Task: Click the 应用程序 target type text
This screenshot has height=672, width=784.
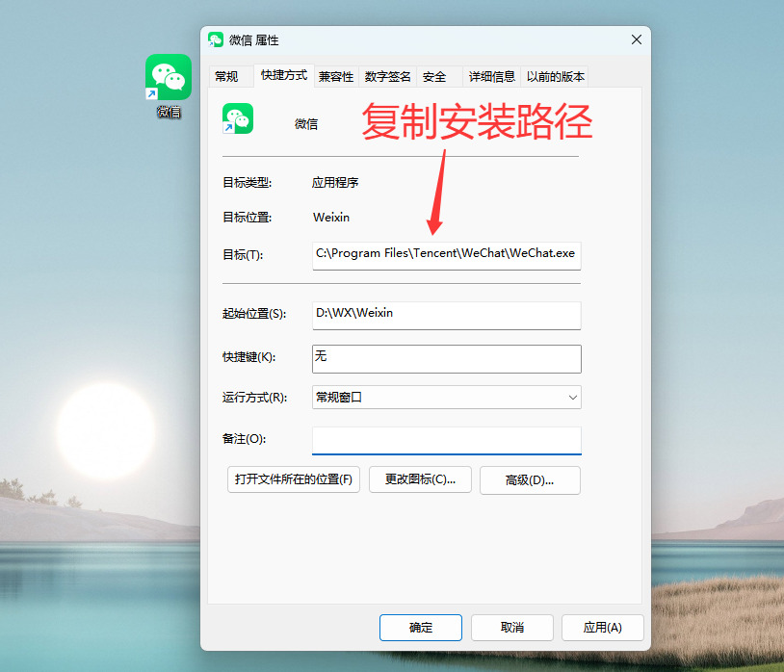Action: point(335,182)
